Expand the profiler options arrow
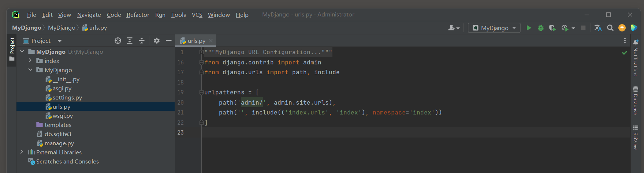This screenshot has width=644, height=173. [573, 28]
